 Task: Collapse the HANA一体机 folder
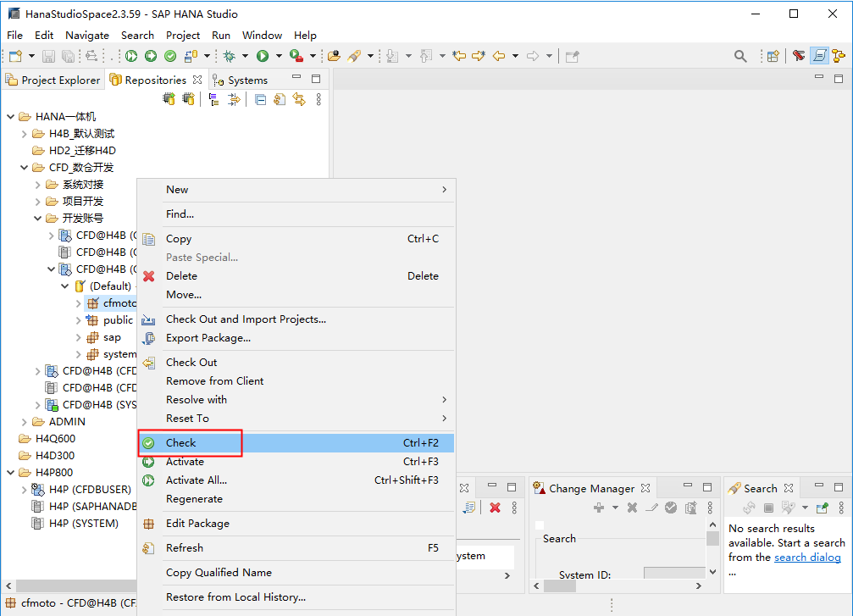(x=10, y=116)
